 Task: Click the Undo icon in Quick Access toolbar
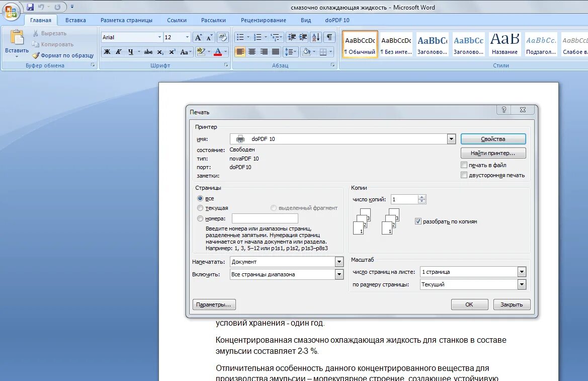coord(41,7)
